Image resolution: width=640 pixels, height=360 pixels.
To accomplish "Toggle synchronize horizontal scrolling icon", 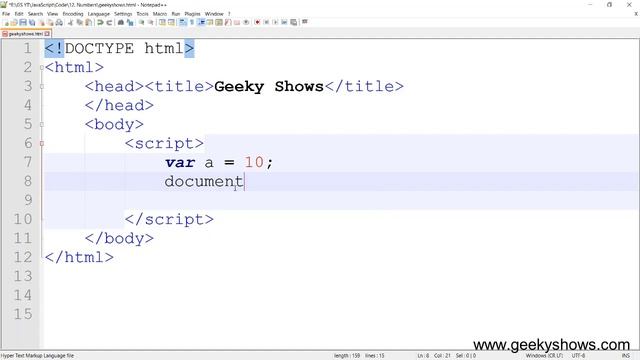I will tap(171, 22).
